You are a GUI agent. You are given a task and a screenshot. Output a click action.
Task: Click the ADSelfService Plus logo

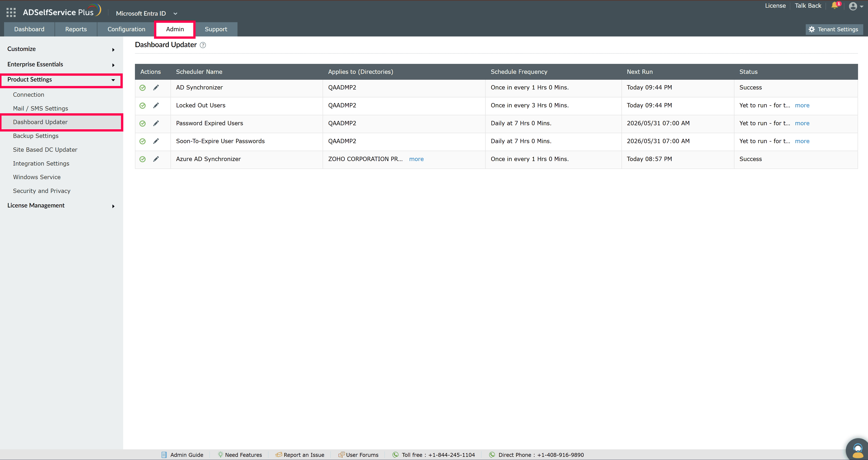(x=62, y=11)
